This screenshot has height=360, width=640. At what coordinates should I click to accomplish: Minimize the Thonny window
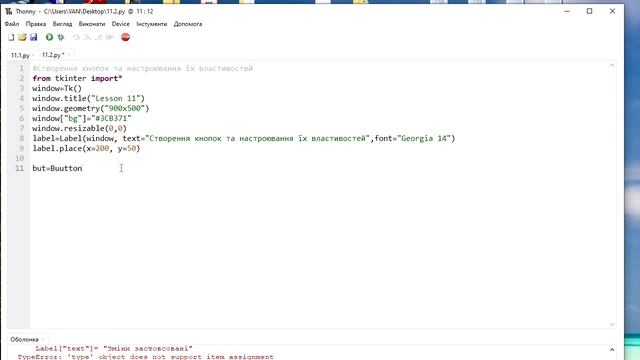(567, 11)
